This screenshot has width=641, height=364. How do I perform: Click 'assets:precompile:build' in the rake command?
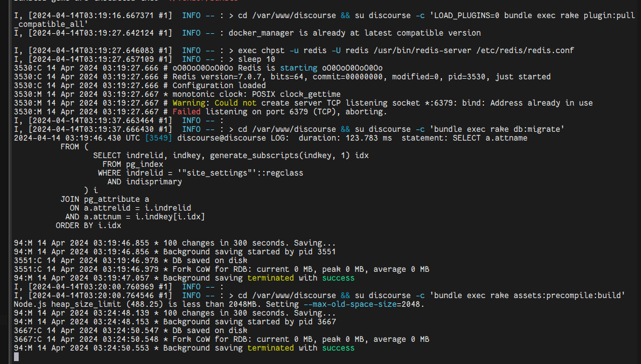[567, 296]
